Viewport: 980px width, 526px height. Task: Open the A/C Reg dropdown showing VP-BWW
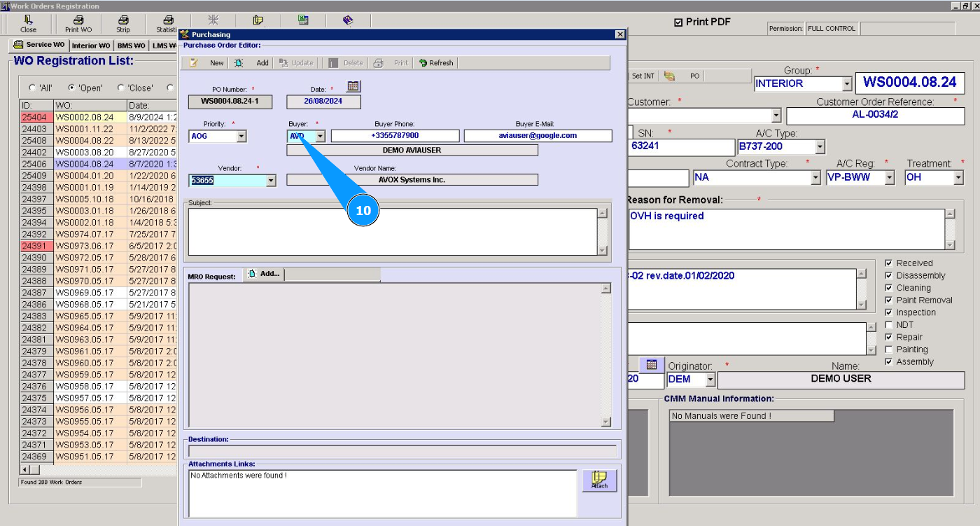pos(890,178)
